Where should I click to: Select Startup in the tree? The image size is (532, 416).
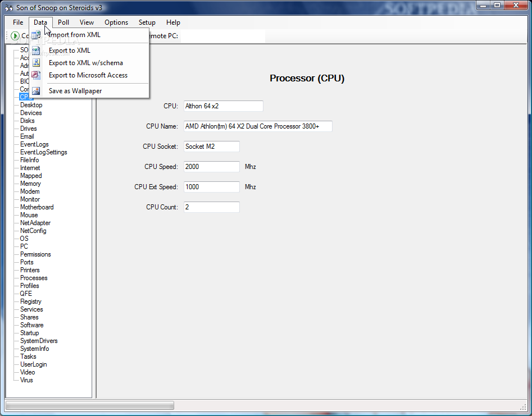click(30, 333)
